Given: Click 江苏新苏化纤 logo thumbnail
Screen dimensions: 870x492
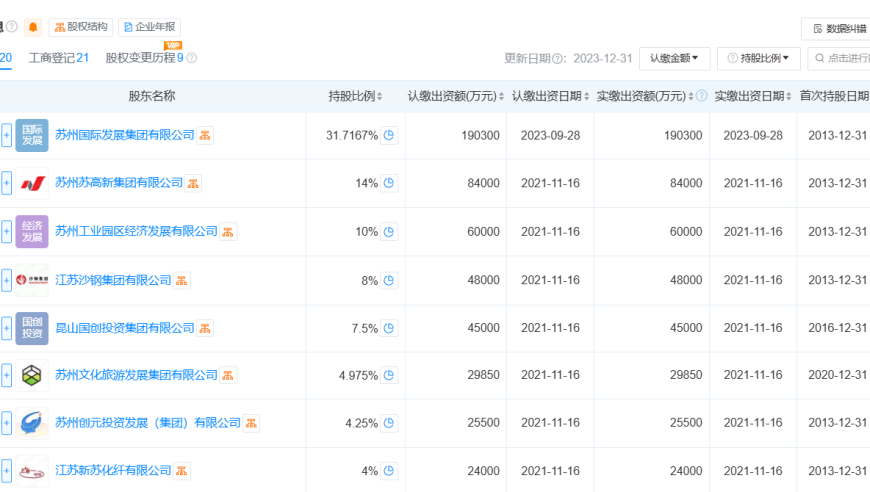Looking at the screenshot, I should (x=32, y=471).
